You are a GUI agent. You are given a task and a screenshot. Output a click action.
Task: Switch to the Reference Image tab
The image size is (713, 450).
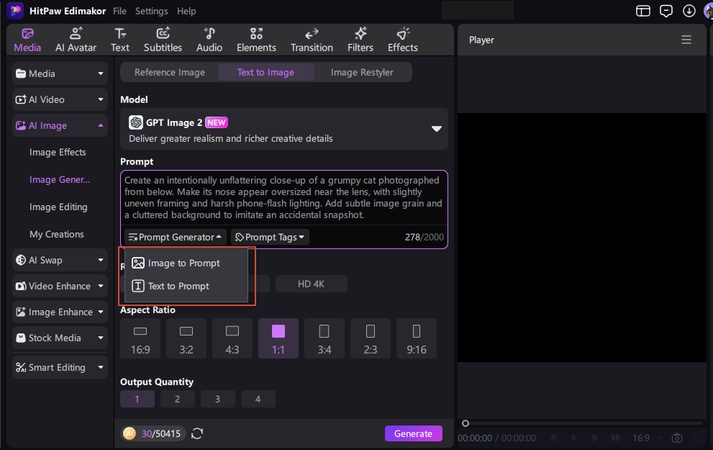click(170, 72)
